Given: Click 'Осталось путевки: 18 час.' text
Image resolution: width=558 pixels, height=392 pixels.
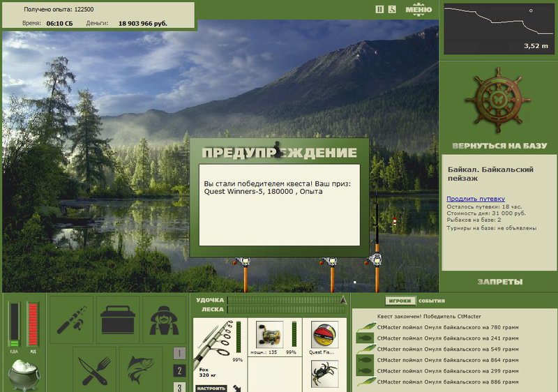Looking at the screenshot, I should 484,206.
